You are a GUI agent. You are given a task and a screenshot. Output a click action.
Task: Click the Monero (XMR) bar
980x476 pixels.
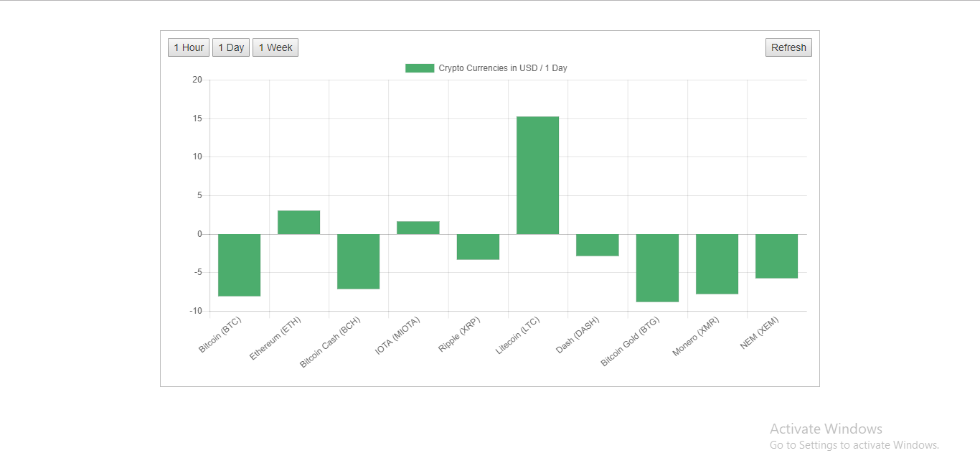click(717, 262)
